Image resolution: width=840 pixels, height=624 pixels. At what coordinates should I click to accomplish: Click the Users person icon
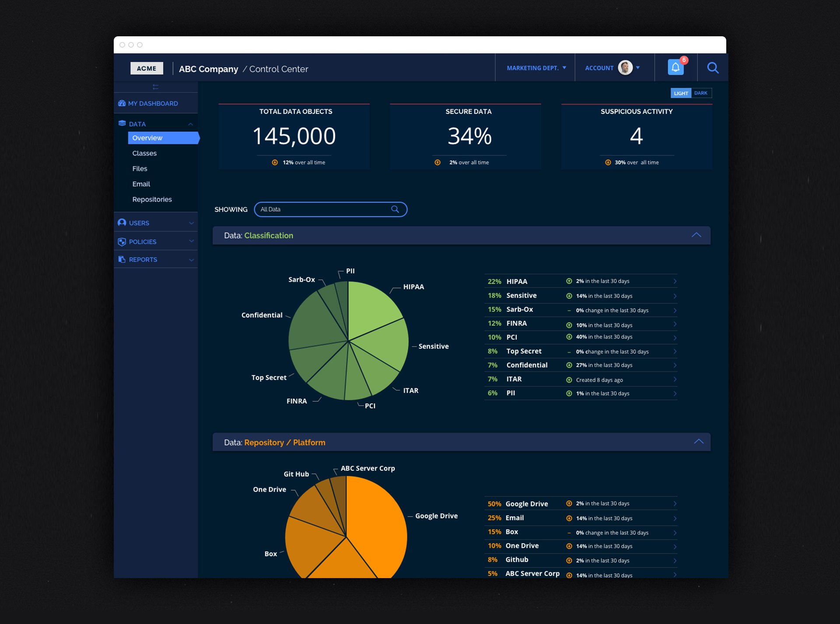point(122,223)
